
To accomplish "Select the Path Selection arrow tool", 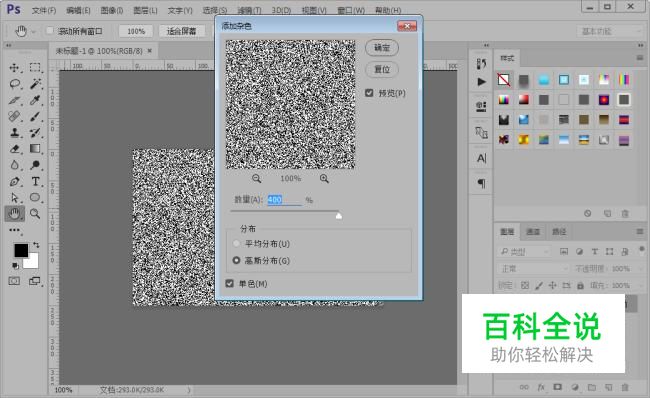I will point(15,197).
